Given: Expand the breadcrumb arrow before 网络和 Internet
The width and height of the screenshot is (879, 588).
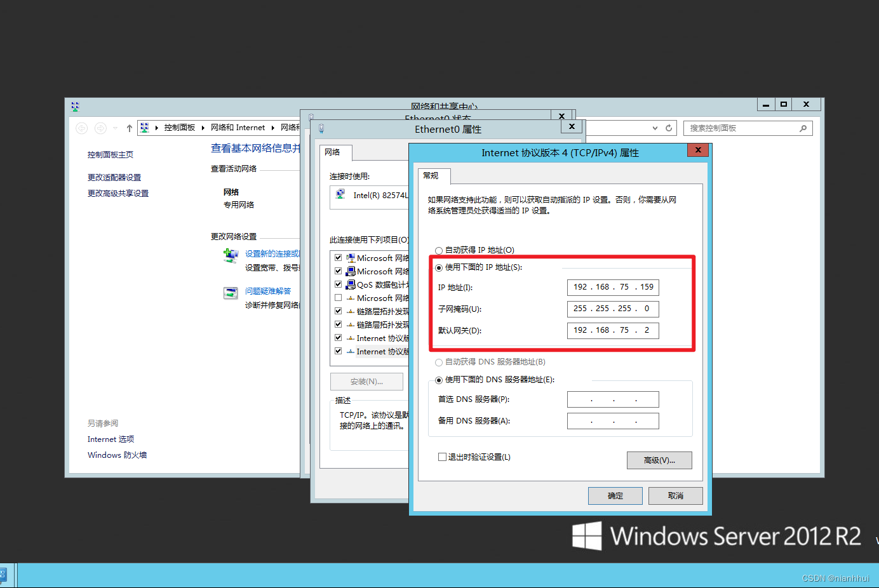Looking at the screenshot, I should tap(203, 128).
